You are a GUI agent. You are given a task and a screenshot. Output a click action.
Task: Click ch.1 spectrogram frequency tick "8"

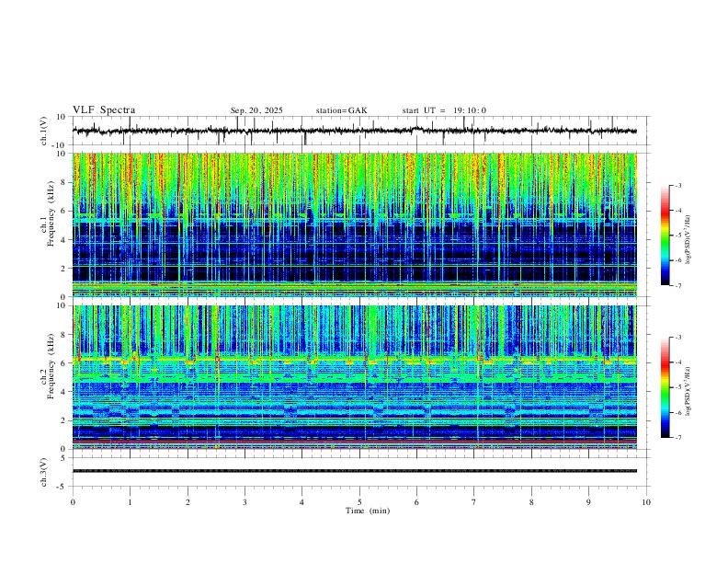tap(64, 182)
